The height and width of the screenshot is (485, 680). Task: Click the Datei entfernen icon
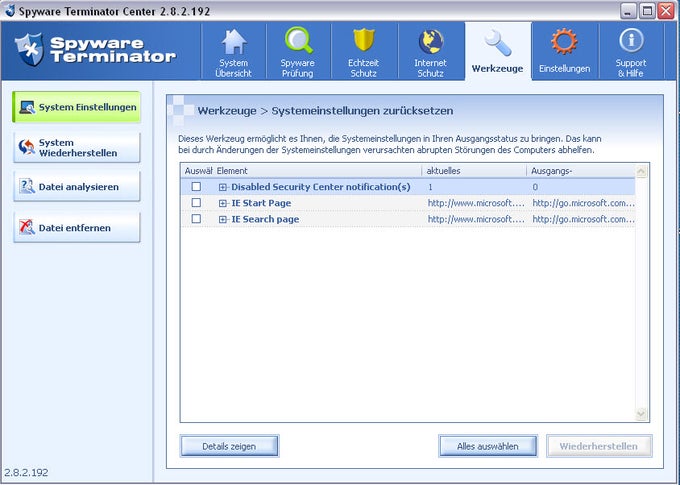[x=27, y=227]
